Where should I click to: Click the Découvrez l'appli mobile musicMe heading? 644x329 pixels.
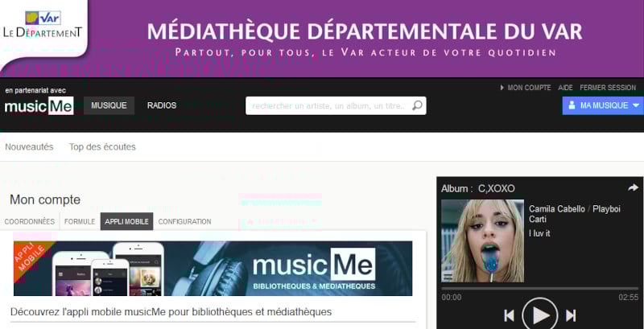(x=171, y=312)
